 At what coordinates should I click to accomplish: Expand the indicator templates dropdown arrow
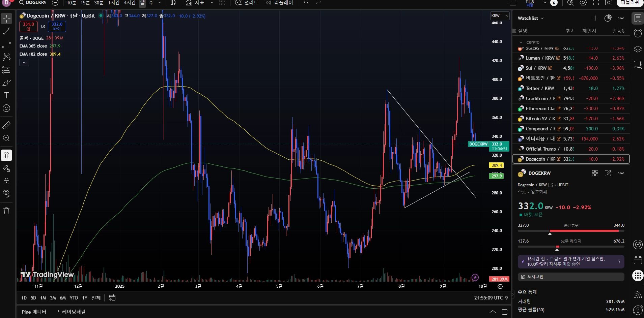[212, 3]
